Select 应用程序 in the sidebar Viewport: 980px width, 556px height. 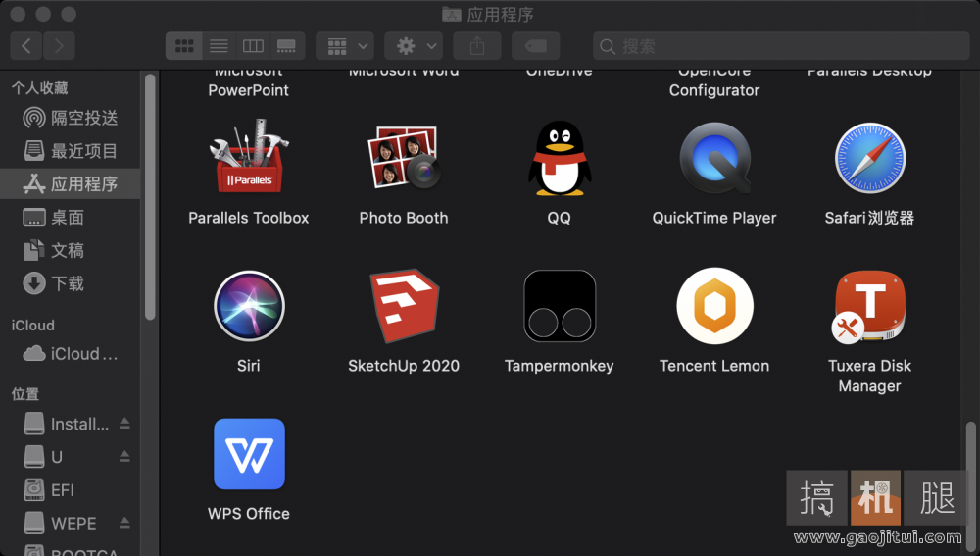tap(71, 184)
